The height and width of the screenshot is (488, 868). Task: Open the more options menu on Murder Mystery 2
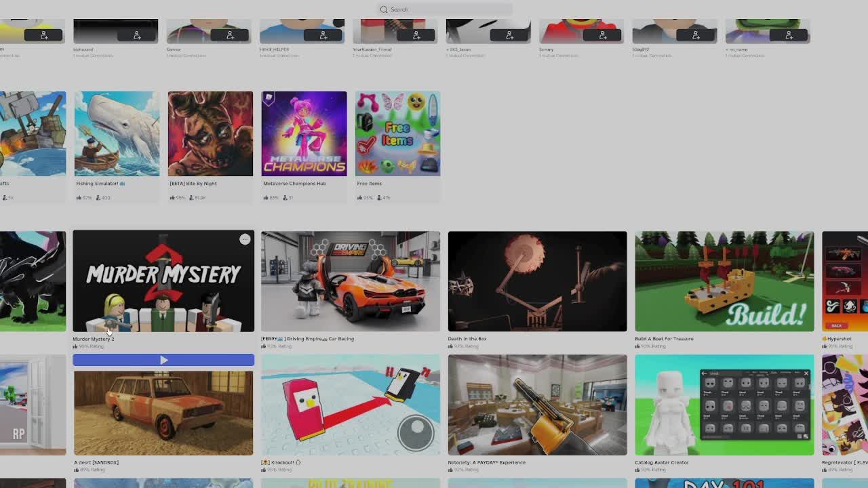click(245, 239)
